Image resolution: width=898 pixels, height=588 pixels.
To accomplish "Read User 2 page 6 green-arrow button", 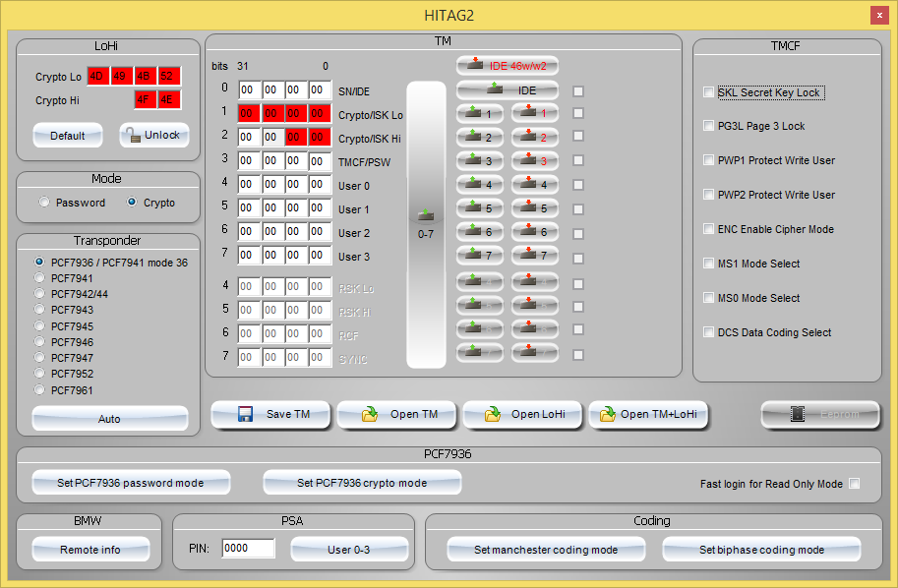I will 480,232.
